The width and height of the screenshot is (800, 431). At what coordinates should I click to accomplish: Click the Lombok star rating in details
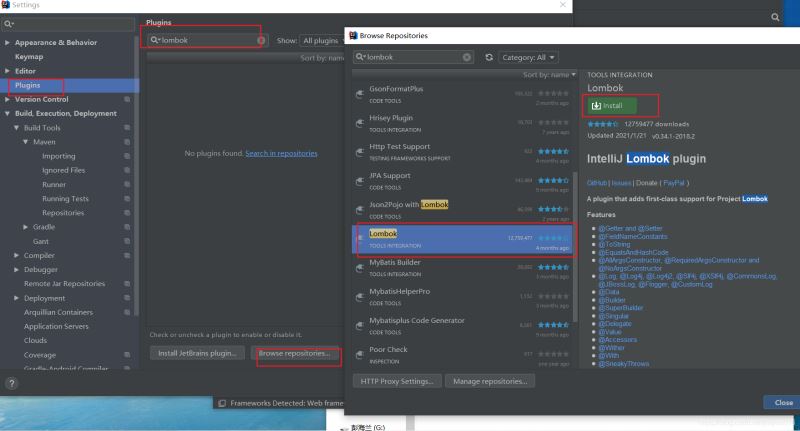tap(603, 124)
